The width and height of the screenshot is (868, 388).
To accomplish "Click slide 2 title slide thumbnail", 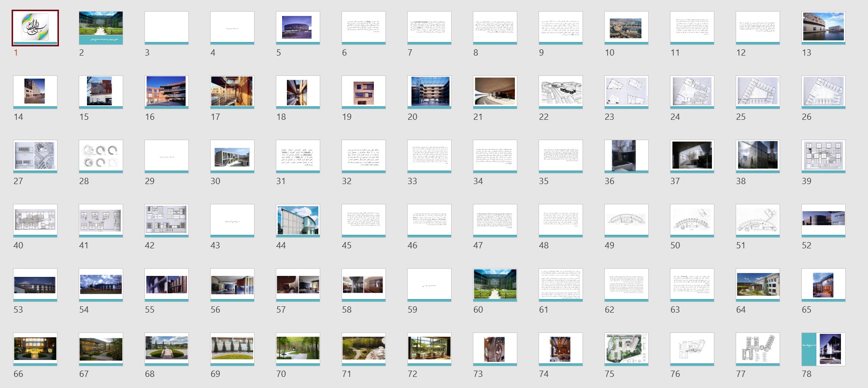I will coord(101,28).
